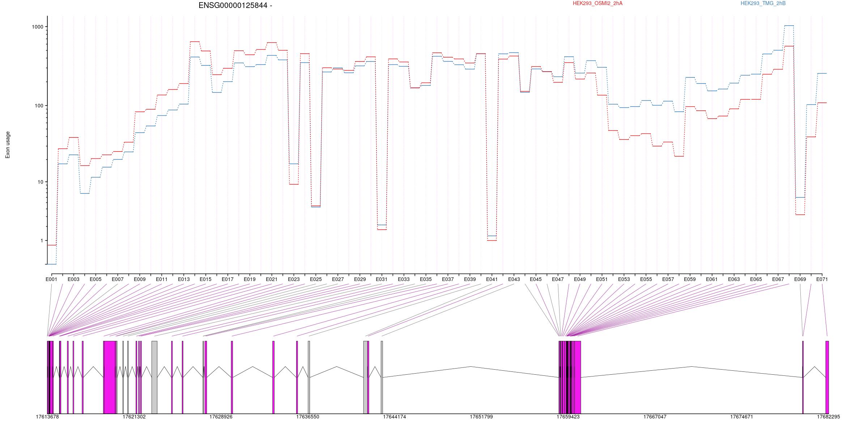This screenshot has height=434, width=868.
Task: Click exon label E023
Action: pos(294,279)
